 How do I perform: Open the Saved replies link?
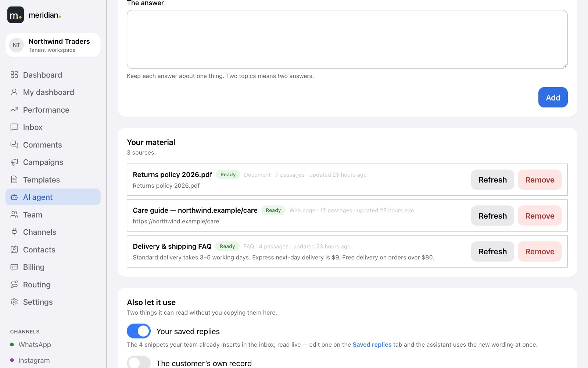pyautogui.click(x=372, y=344)
